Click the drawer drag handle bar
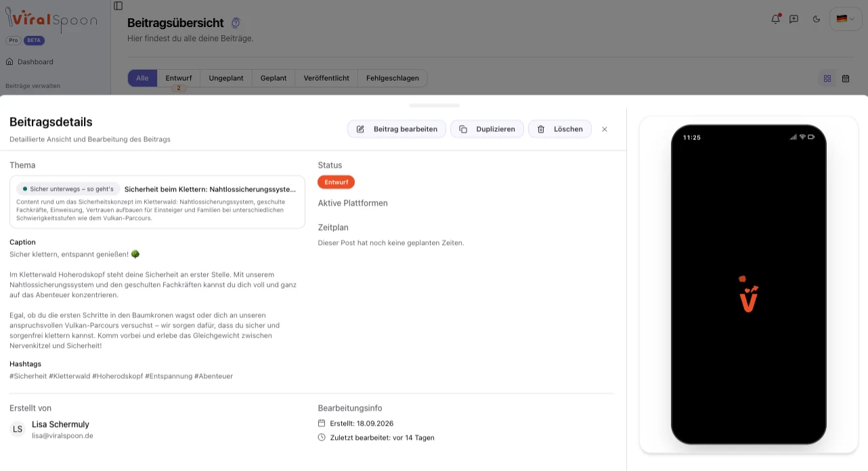The image size is (868, 471). tap(434, 106)
